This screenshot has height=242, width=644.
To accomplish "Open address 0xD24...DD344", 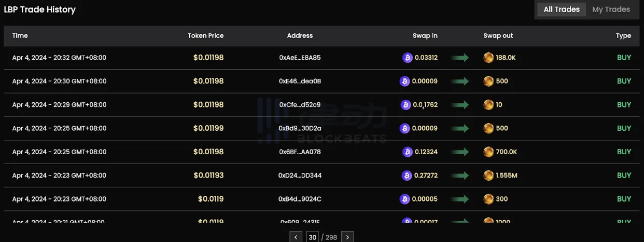I will click(300, 176).
